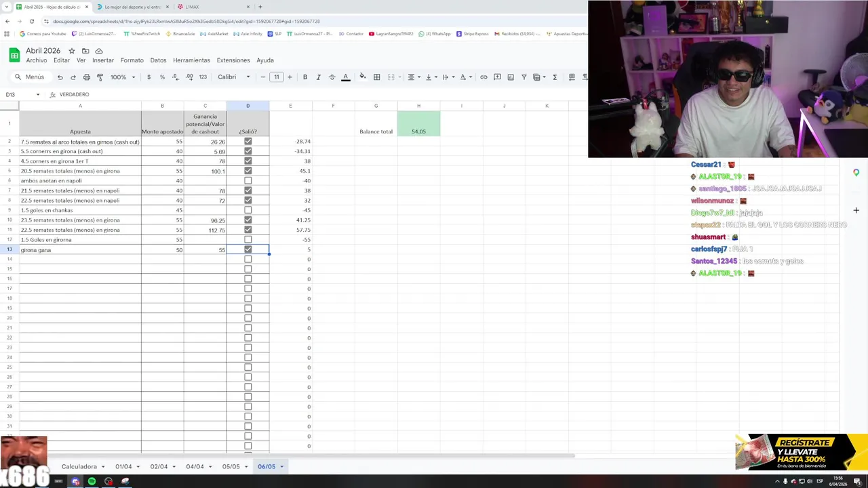The height and width of the screenshot is (488, 868).
Task: Open the More formats 123 menu
Action: [203, 77]
